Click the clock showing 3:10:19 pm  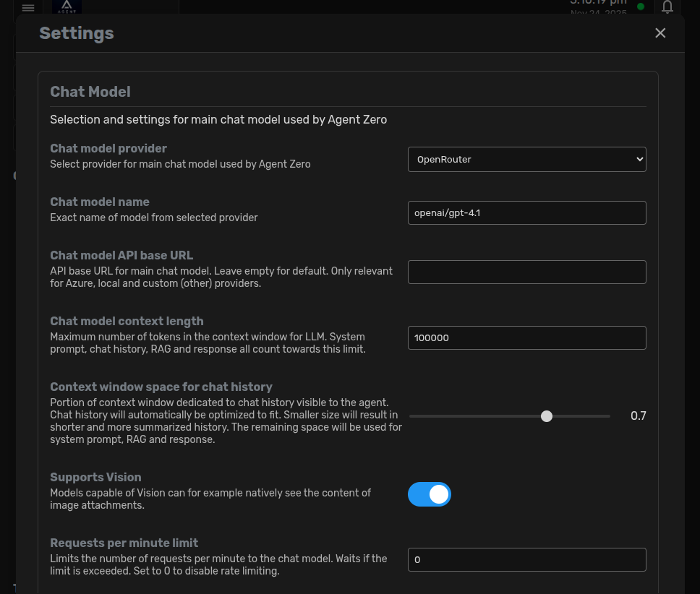[598, 3]
